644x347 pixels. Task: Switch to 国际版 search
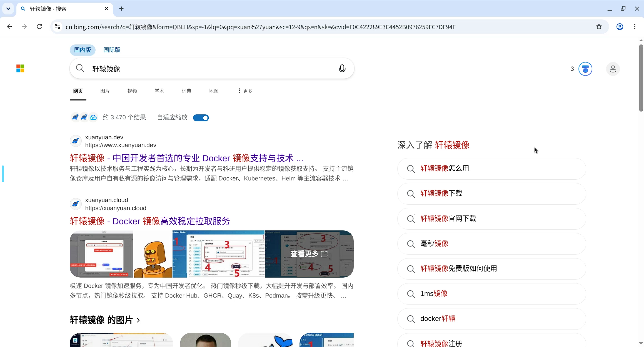point(112,50)
